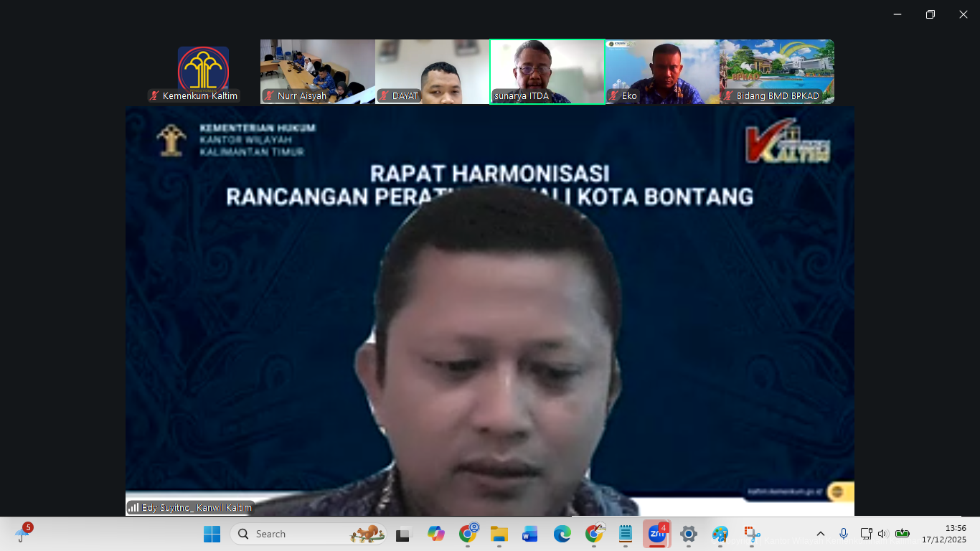Open the Paint app taskbar icon

[x=720, y=534]
